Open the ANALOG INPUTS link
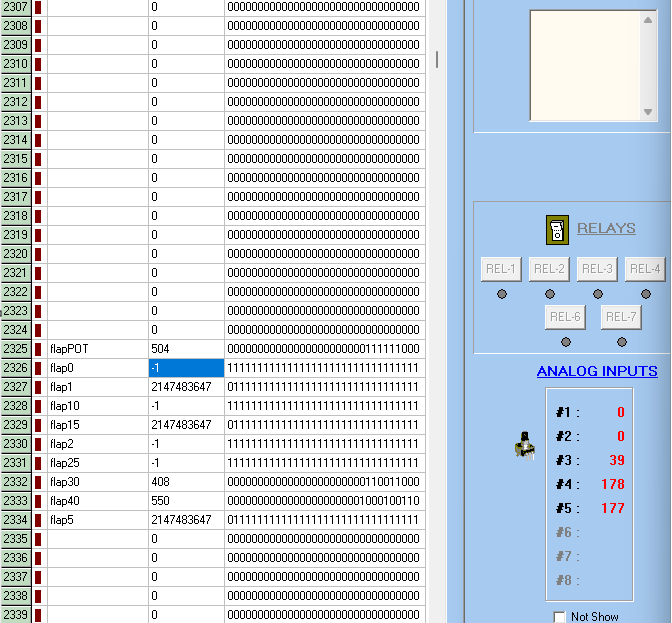 (597, 371)
